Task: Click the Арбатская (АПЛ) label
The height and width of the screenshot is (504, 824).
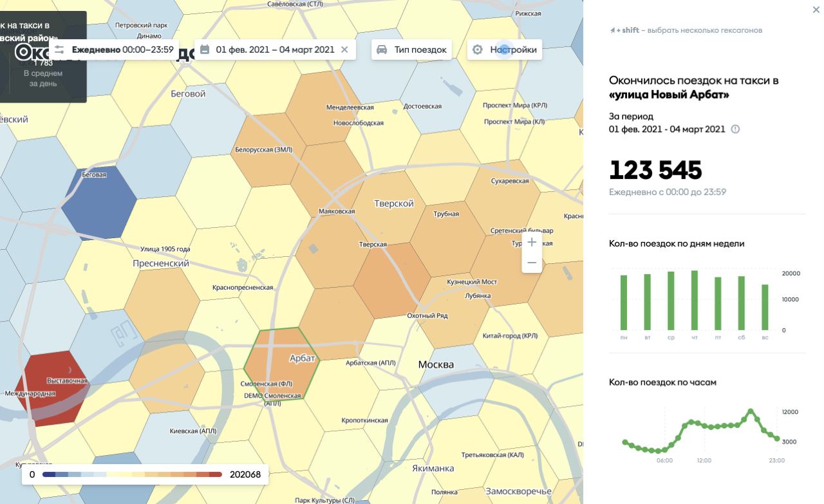Action: (371, 363)
